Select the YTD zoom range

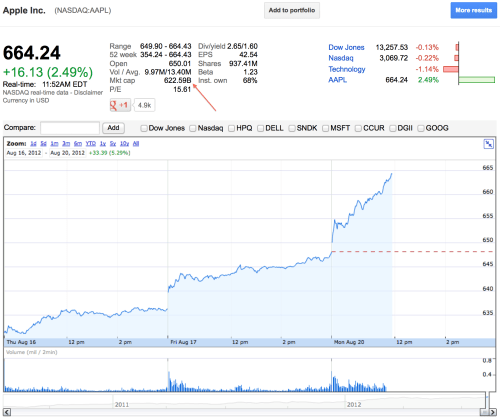91,144
